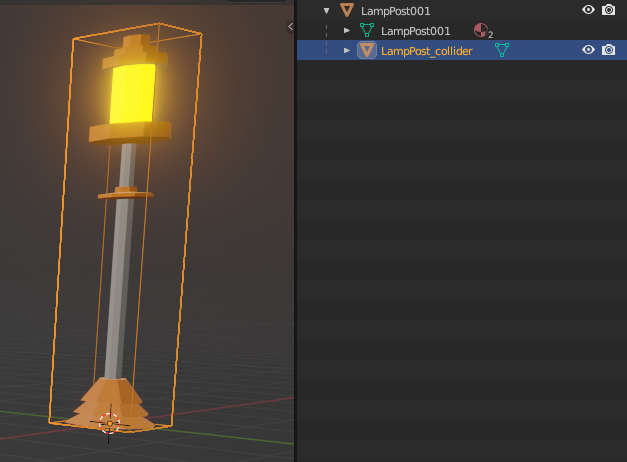Screen dimensions: 627x462
Task: Click the 3D cursor at lamp base
Action: [109, 423]
